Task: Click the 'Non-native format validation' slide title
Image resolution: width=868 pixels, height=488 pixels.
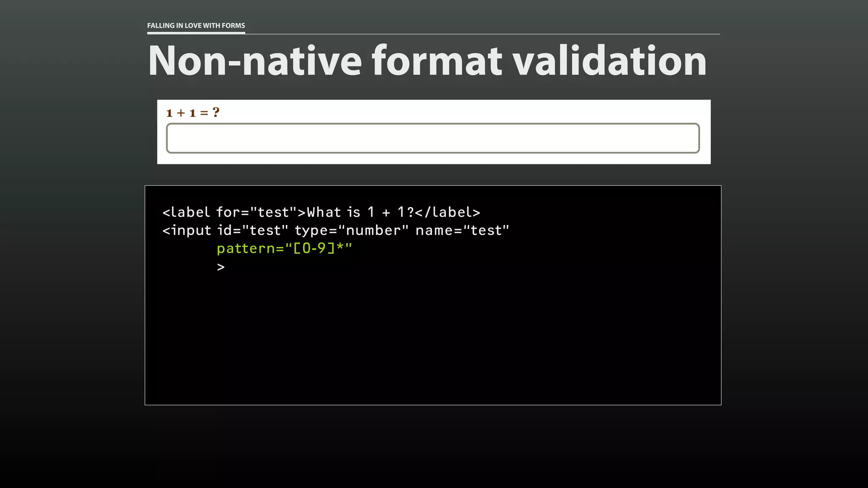Action: click(x=427, y=61)
